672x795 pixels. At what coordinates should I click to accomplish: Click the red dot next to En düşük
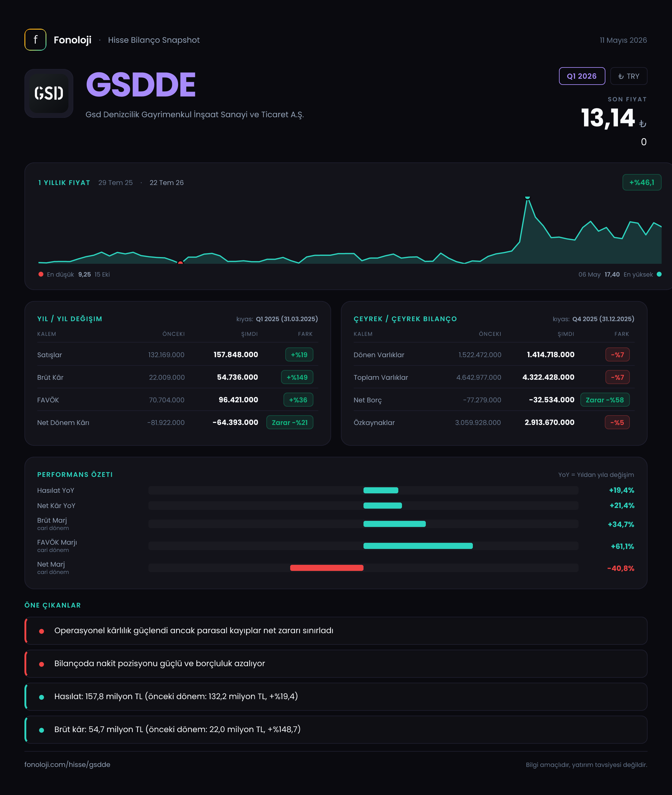41,274
